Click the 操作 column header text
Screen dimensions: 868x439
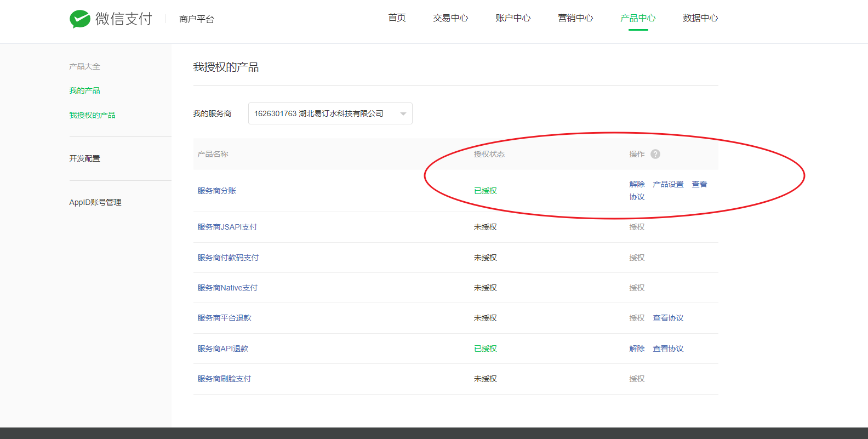(x=637, y=154)
